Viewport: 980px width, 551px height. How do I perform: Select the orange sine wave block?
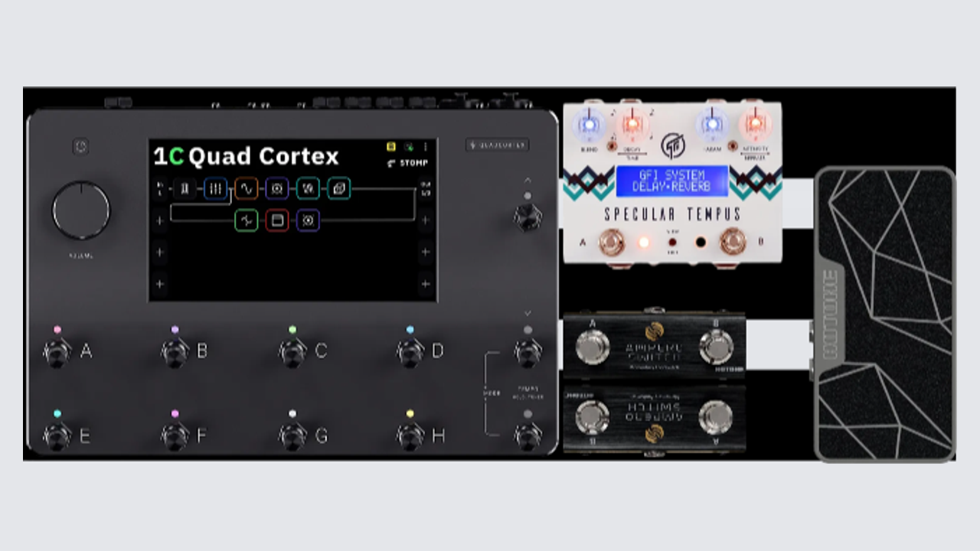[x=247, y=188]
